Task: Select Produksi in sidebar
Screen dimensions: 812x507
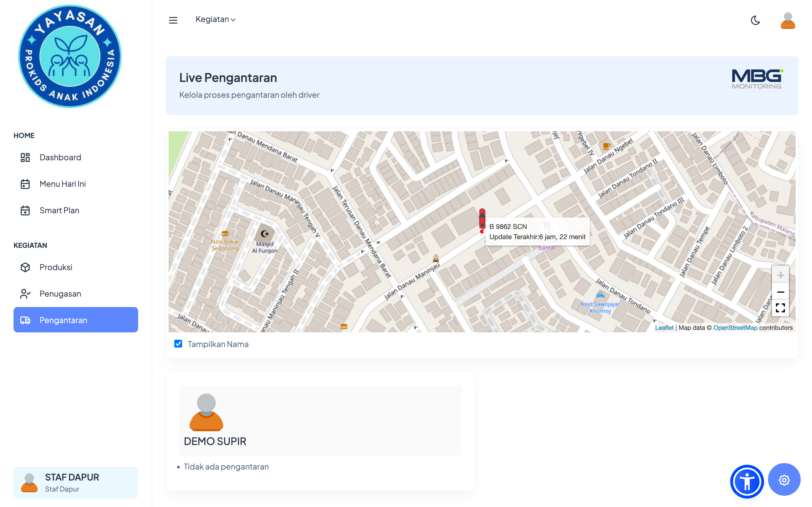Action: point(56,267)
